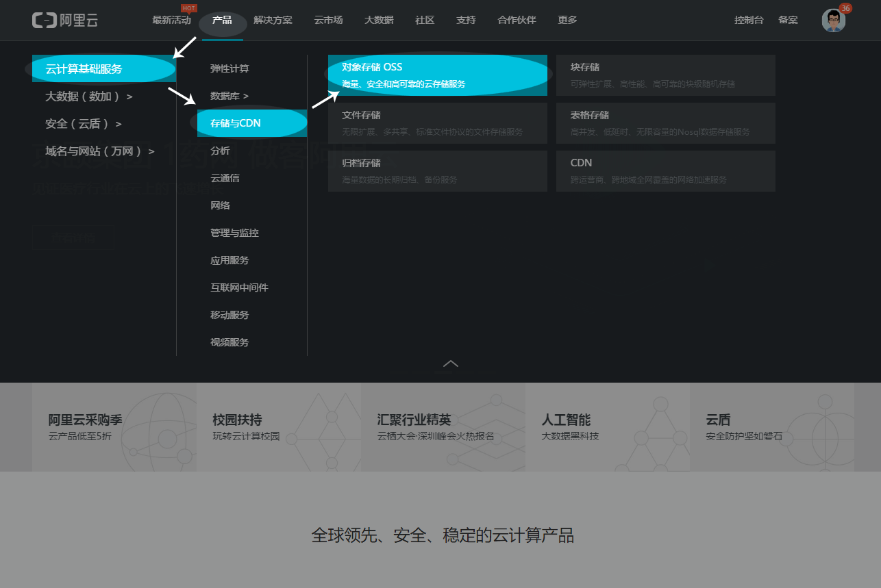
Task: Open the user avatar menu
Action: point(834,21)
